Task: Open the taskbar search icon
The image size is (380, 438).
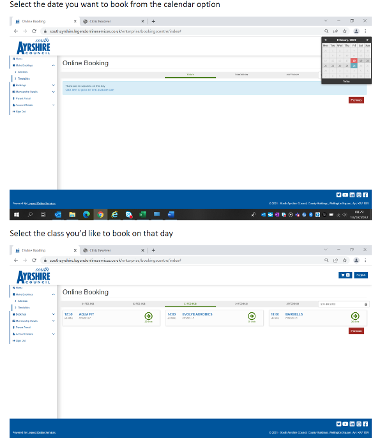Action: (30, 214)
